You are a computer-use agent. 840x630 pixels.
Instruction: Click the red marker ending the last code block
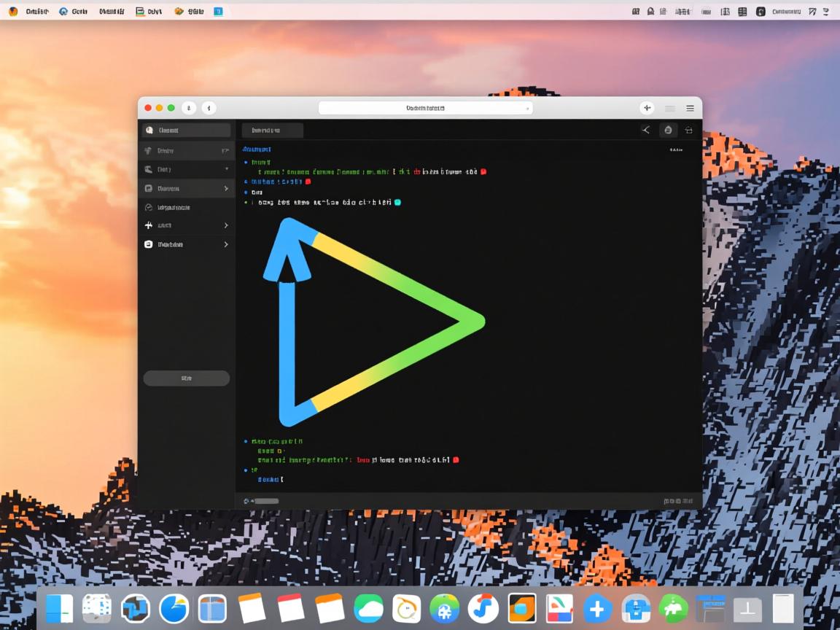coord(456,460)
